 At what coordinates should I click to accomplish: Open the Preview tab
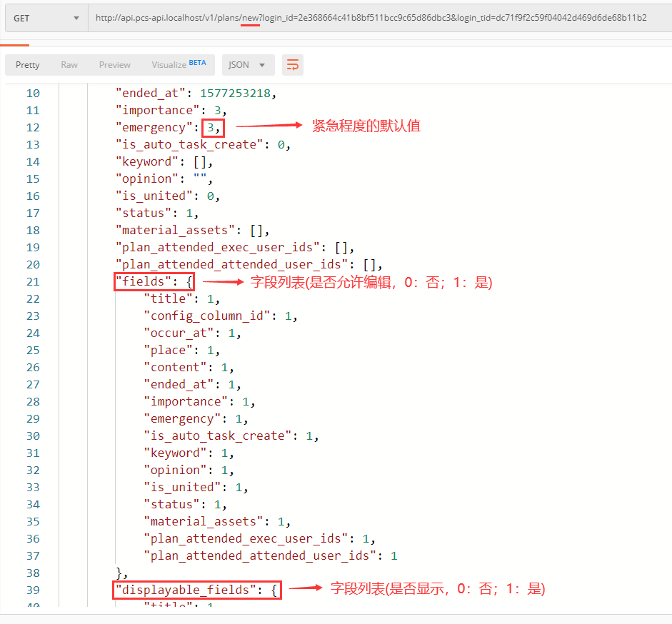(115, 65)
